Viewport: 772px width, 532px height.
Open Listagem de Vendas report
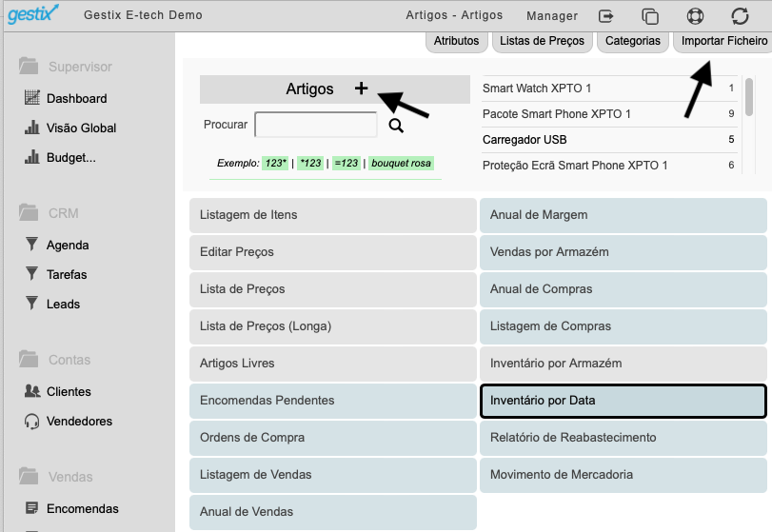coord(333,475)
